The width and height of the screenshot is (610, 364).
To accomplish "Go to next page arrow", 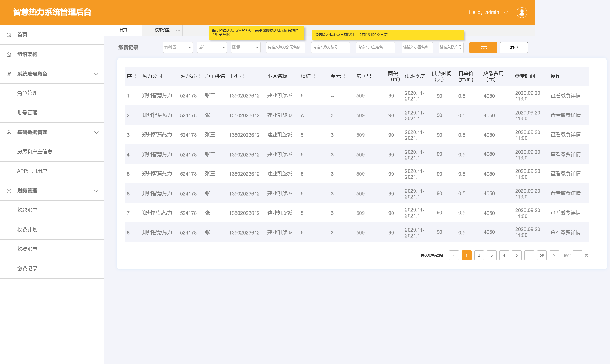I will coord(554,255).
